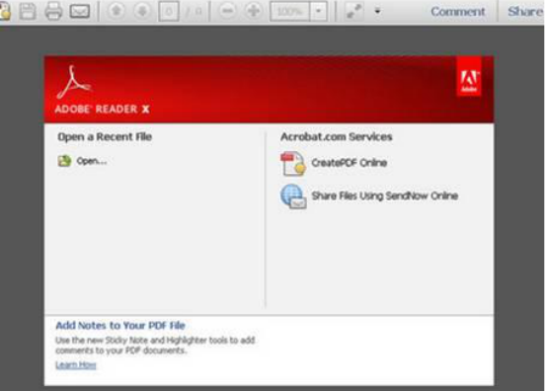Click the Save file toolbar icon

28,11
